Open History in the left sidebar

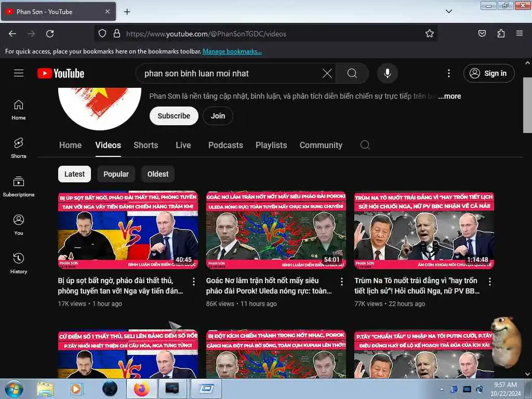(x=19, y=263)
